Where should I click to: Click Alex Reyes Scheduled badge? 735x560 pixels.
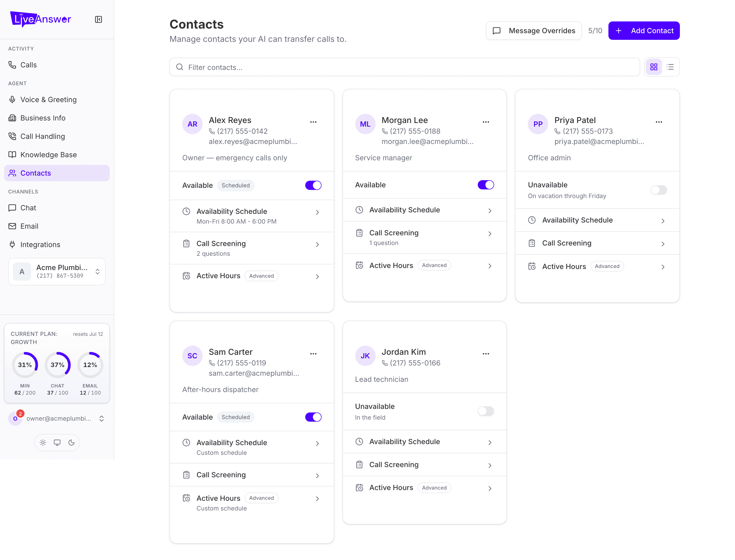coord(236,185)
